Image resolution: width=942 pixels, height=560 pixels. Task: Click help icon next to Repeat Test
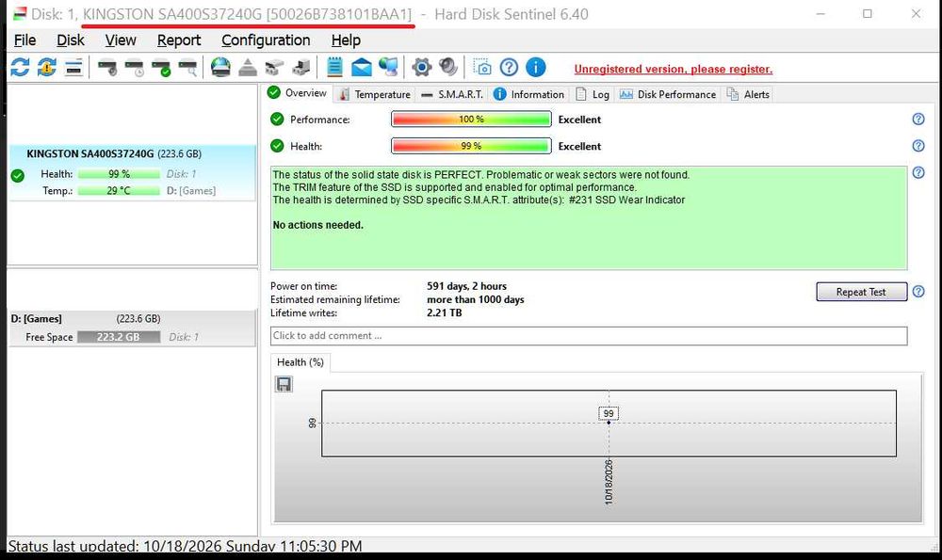click(918, 292)
